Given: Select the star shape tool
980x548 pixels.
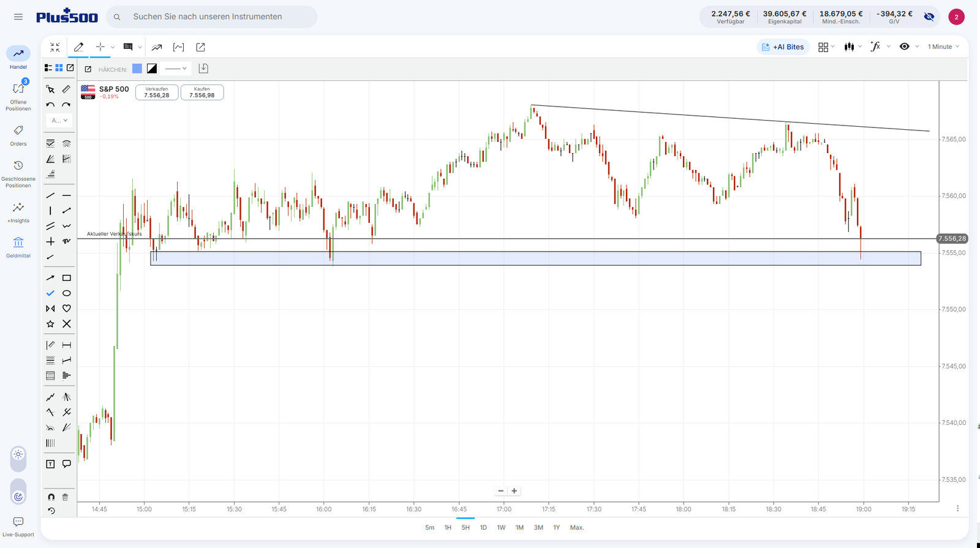Looking at the screenshot, I should 51,324.
